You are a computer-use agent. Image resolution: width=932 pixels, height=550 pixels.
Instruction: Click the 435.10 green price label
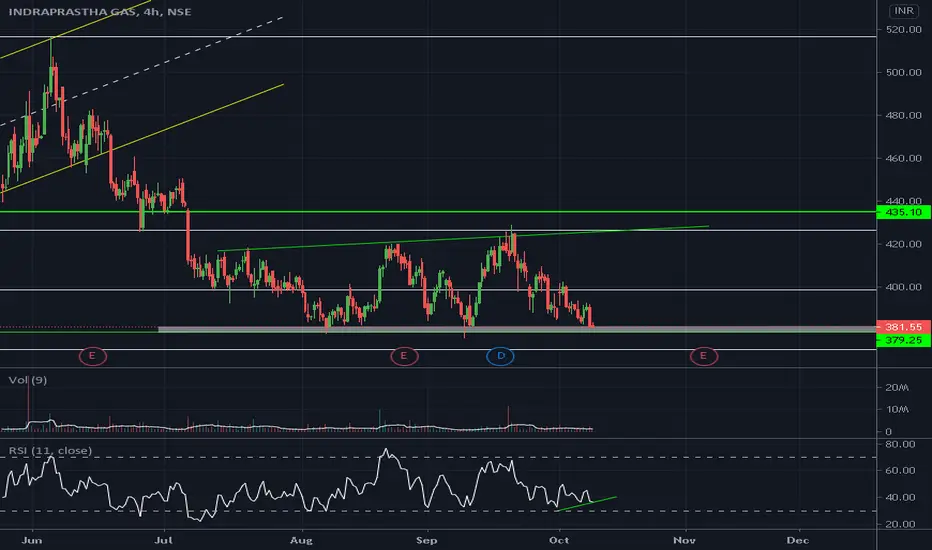pyautogui.click(x=903, y=212)
